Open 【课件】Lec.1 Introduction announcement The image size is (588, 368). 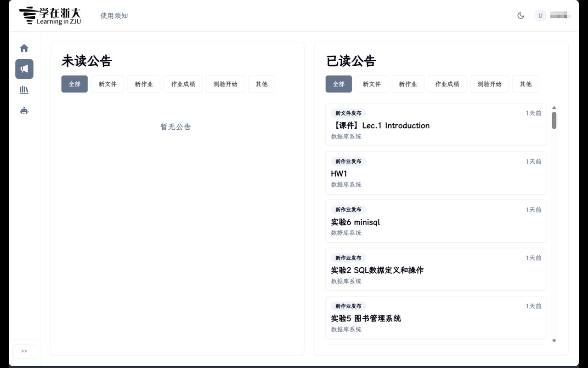[x=436, y=125]
